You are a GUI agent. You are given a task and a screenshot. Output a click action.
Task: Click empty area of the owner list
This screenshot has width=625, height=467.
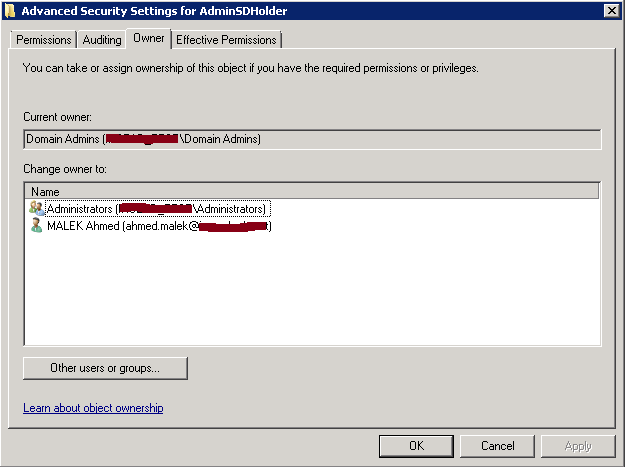pos(312,291)
